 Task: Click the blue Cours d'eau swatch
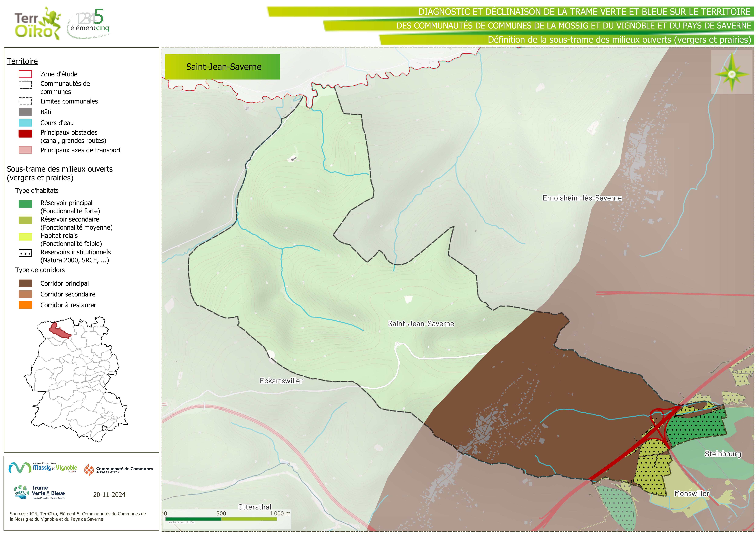(25, 123)
